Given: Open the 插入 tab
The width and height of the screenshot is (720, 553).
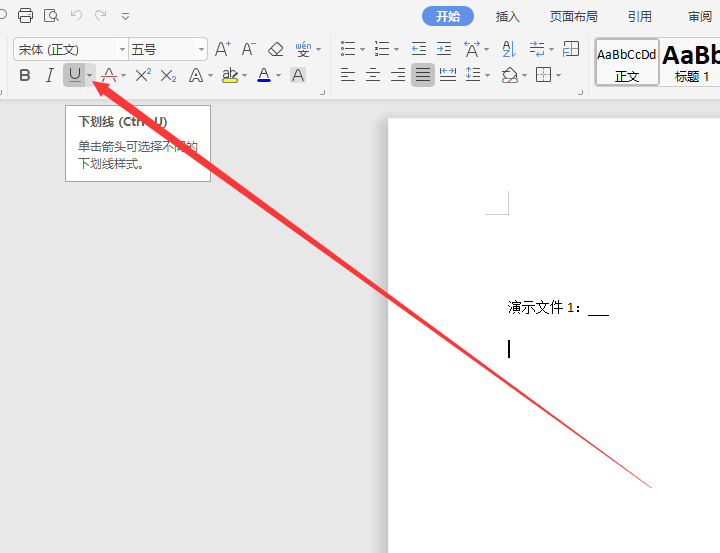Looking at the screenshot, I should pos(507,17).
